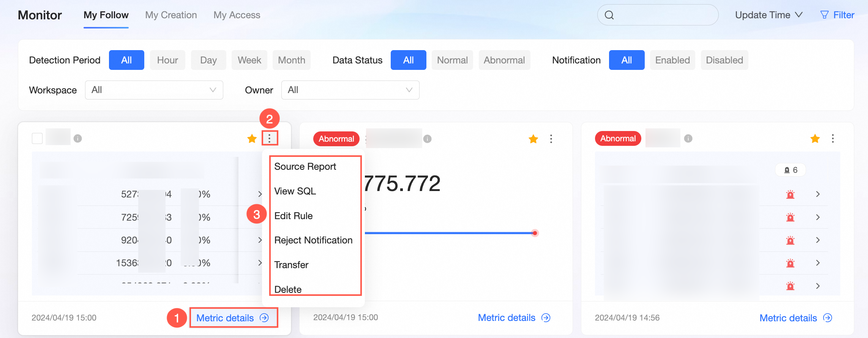The height and width of the screenshot is (338, 868).
Task: Click fourth red alarm icon in third card
Action: (790, 263)
